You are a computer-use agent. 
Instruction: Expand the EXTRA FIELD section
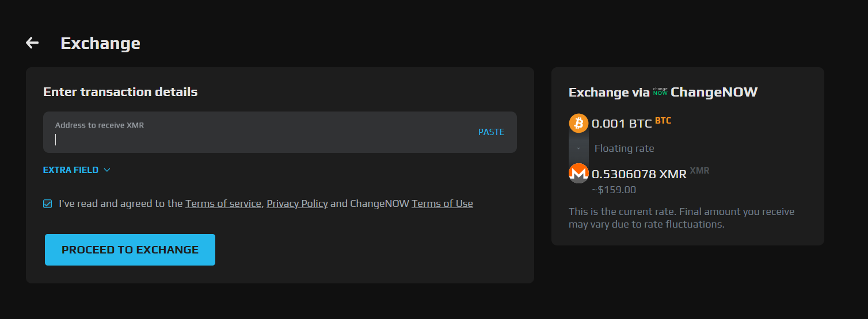tap(77, 170)
